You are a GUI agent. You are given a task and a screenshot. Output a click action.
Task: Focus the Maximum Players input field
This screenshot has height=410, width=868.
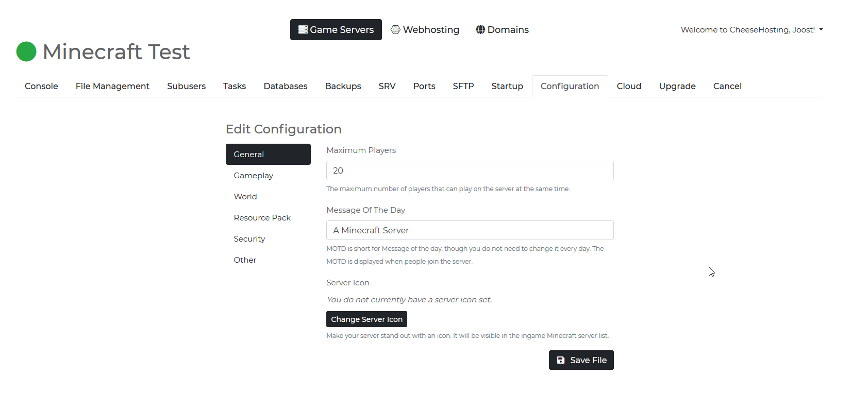pyautogui.click(x=470, y=170)
